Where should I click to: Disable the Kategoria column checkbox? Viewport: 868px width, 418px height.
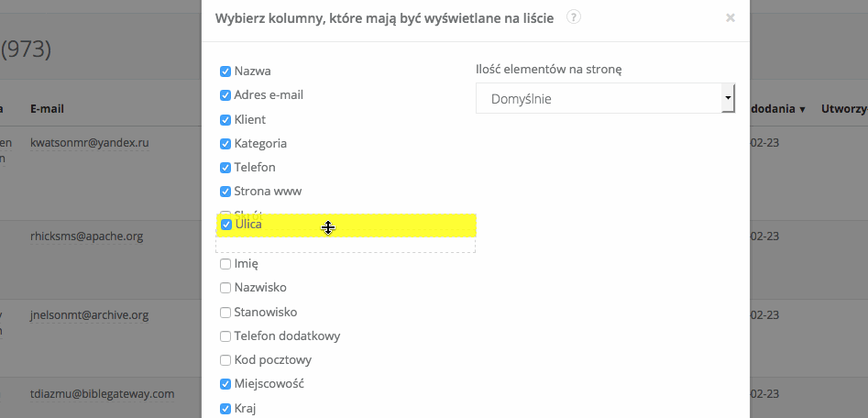(225, 143)
